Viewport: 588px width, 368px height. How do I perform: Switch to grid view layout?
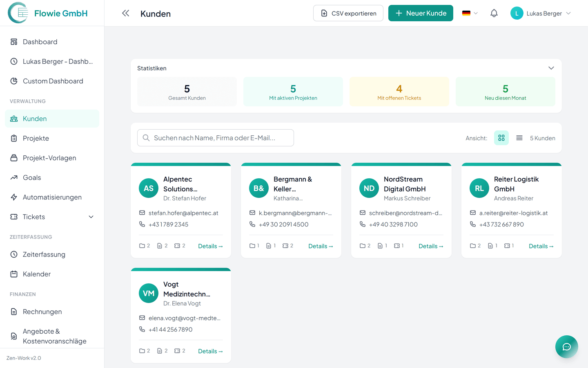(501, 138)
